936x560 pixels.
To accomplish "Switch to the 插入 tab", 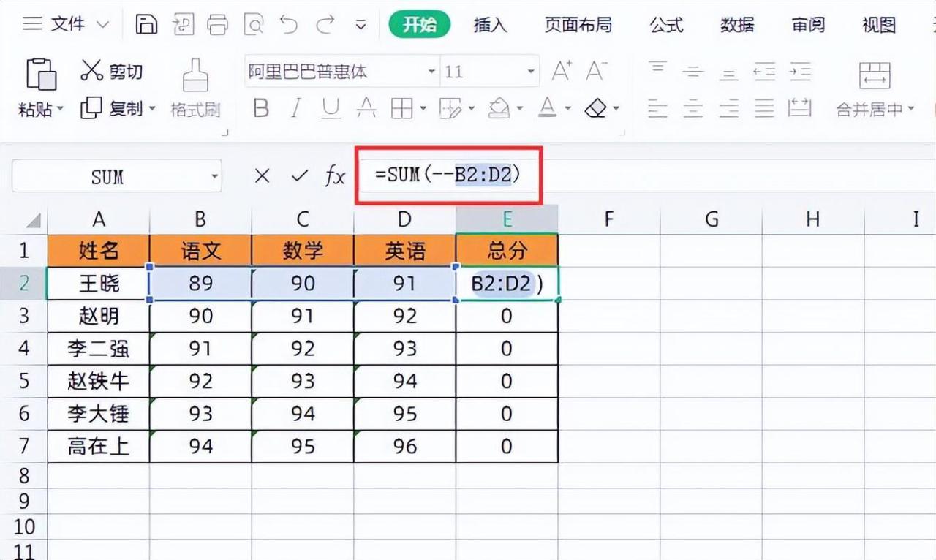I will [490, 25].
